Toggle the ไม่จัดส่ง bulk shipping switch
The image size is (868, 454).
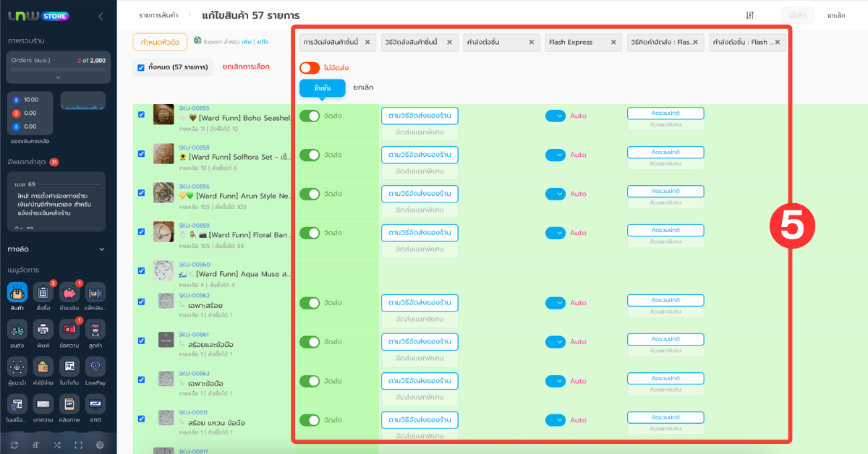[x=310, y=68]
